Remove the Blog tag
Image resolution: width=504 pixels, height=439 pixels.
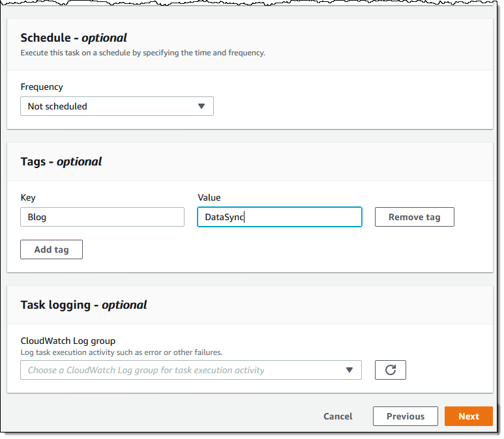coord(414,217)
